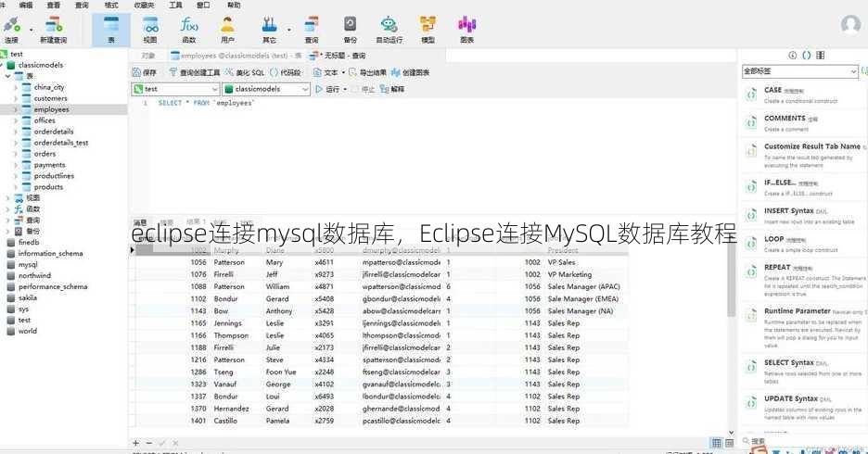The width and height of the screenshot is (868, 454).
Task: Switch to the employees @classicmodels table tab
Action: [236, 56]
